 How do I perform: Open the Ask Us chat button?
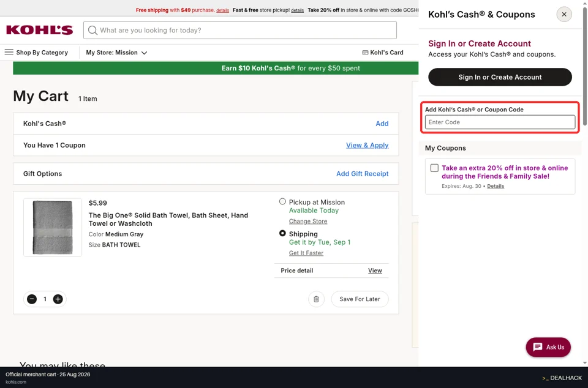548,347
